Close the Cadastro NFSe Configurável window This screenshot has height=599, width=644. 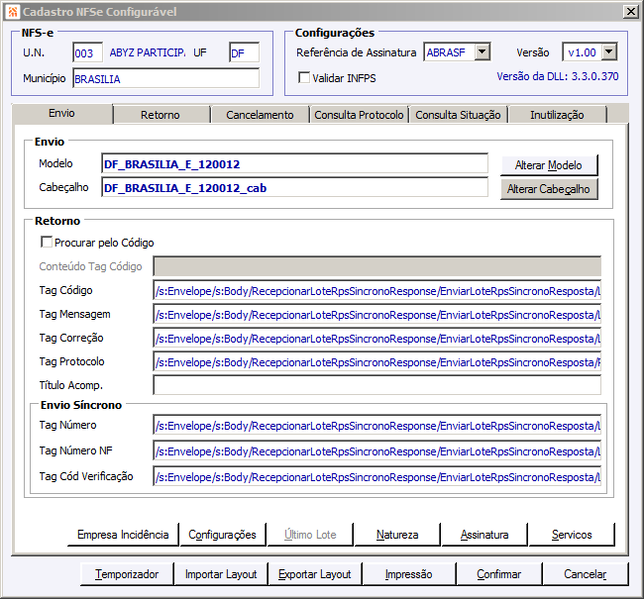pyautogui.click(x=631, y=12)
